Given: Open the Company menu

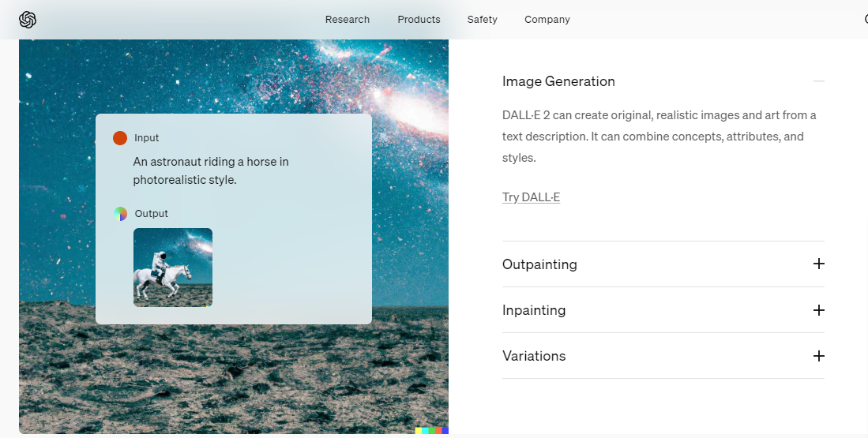Looking at the screenshot, I should tap(547, 20).
